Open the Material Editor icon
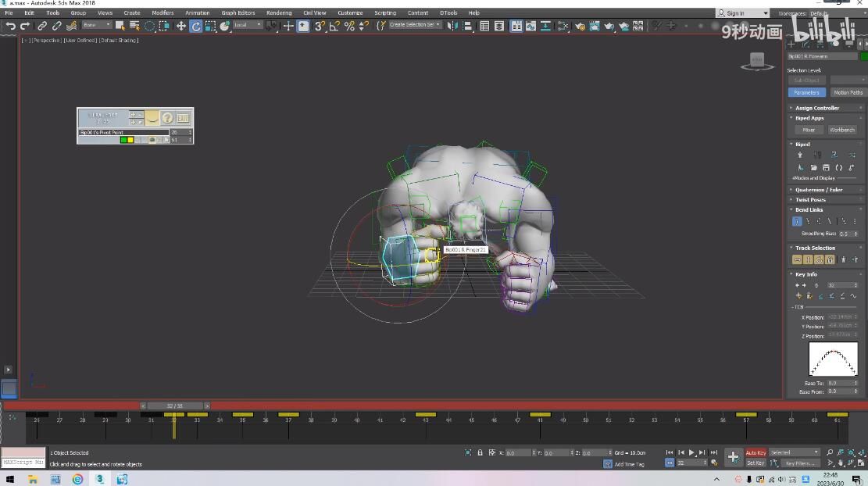This screenshot has height=486, width=868. (563, 26)
